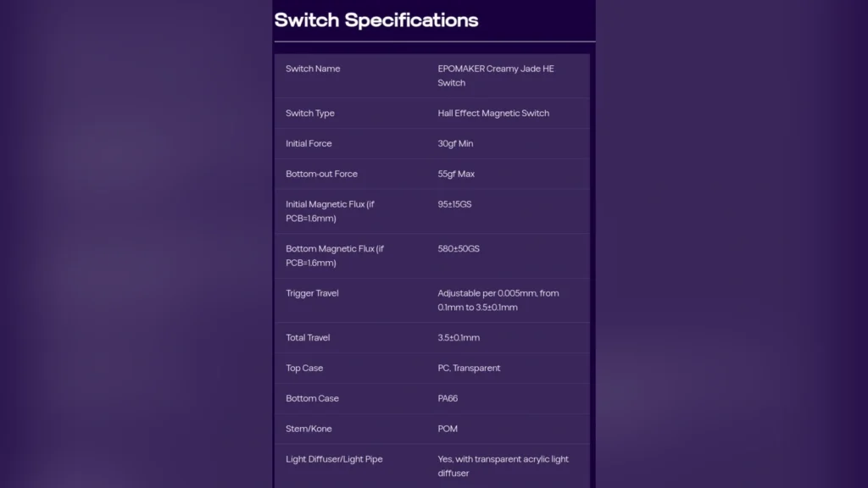Click the Switch Specifications heading
The width and height of the screenshot is (868, 488).
pyautogui.click(x=376, y=20)
